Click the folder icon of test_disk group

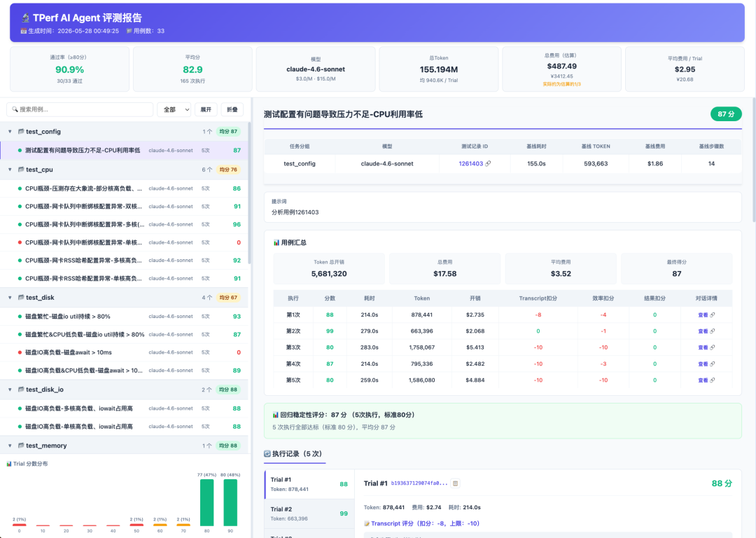pyautogui.click(x=21, y=297)
